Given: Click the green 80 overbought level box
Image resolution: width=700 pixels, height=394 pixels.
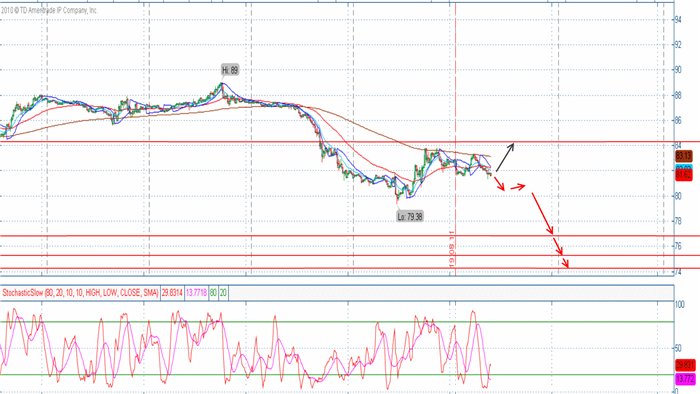Looking at the screenshot, I should click(213, 293).
